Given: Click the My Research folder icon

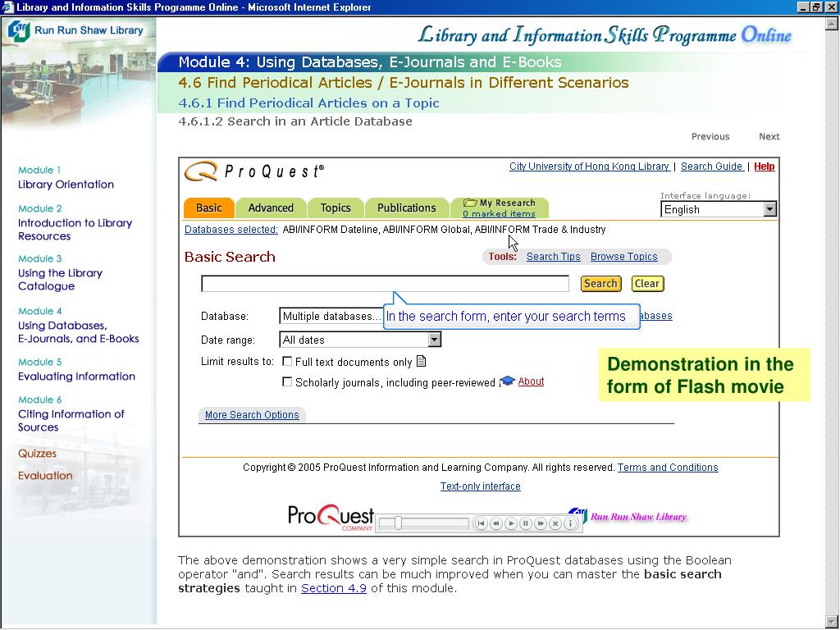Looking at the screenshot, I should tap(470, 203).
